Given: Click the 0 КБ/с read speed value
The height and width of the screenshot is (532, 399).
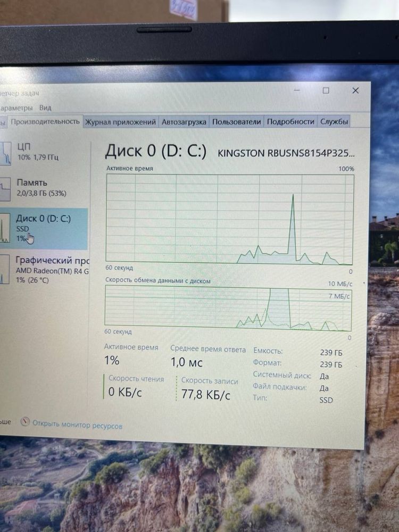Looking at the screenshot, I should (x=125, y=392).
